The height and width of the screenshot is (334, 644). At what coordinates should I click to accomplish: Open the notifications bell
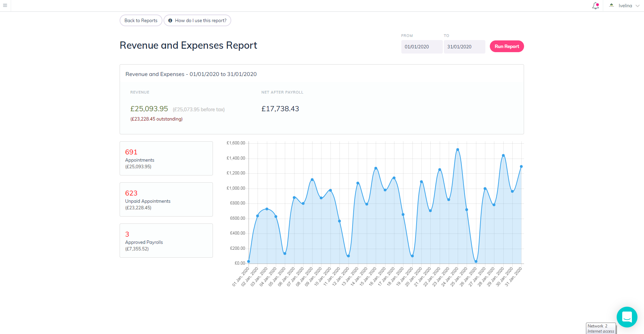coord(595,6)
